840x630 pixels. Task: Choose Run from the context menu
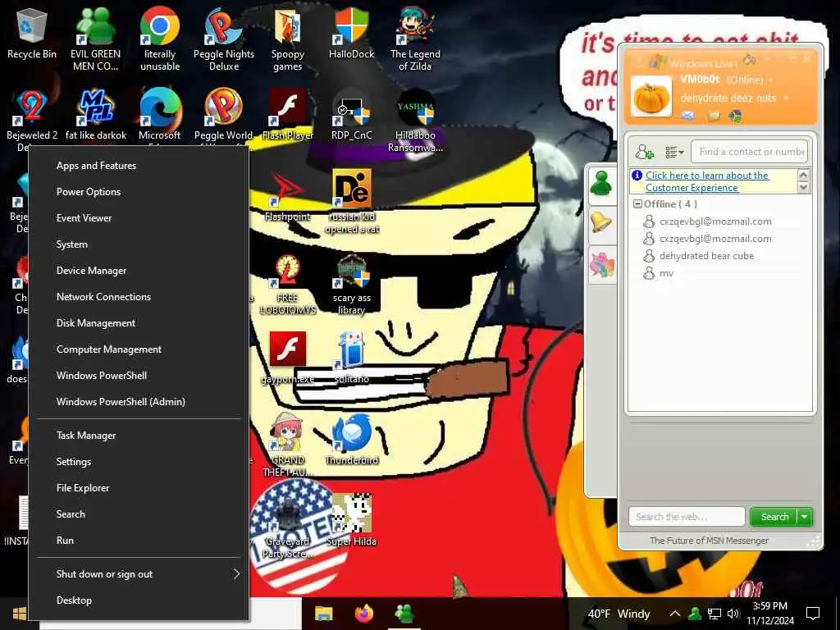[139, 541]
